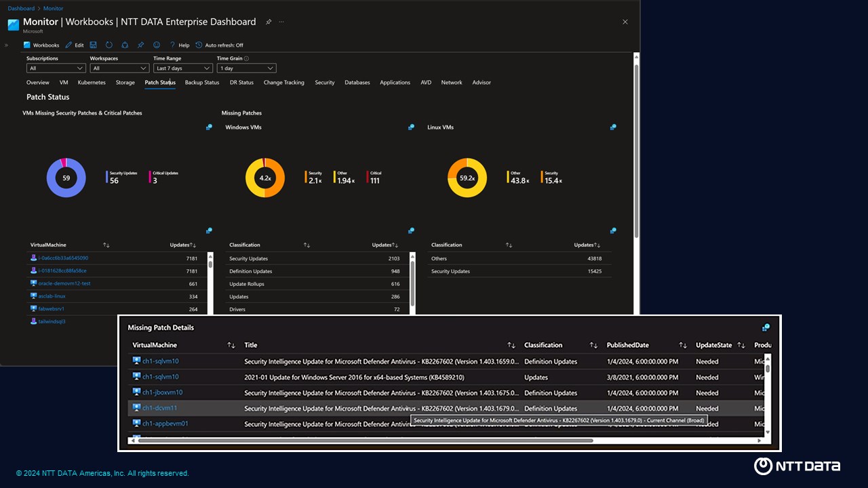Toggle the Auto refresh: Off setting
The image size is (868, 488).
pos(219,45)
